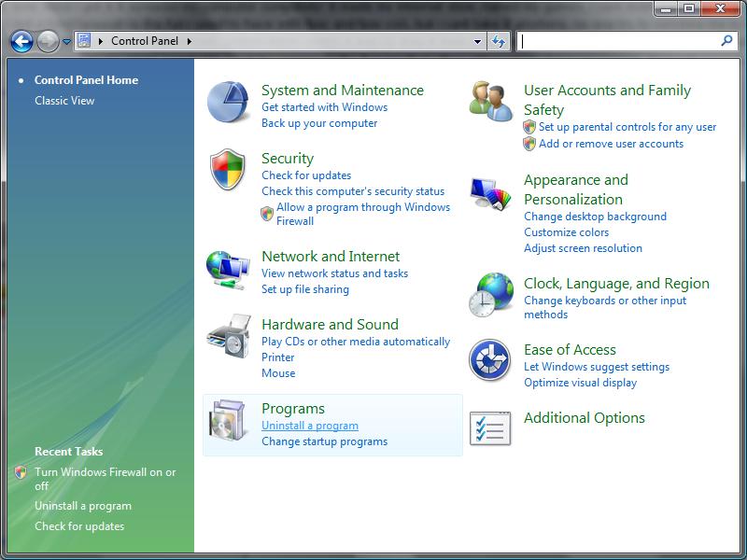The height and width of the screenshot is (560, 747).
Task: Open the Security heading link
Action: 288,158
